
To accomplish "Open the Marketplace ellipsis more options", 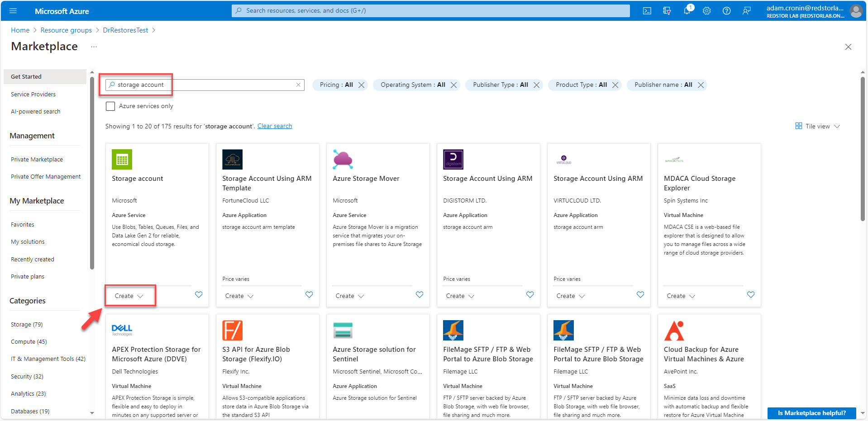I will (94, 47).
